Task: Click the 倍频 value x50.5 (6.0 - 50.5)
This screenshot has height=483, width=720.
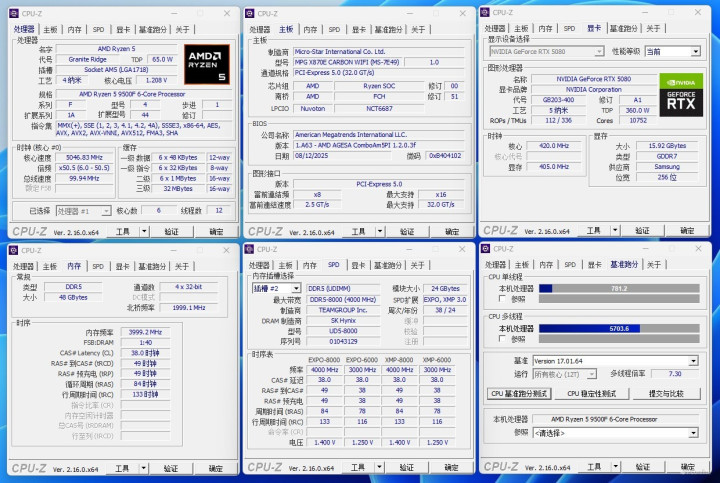Action: coord(84,168)
